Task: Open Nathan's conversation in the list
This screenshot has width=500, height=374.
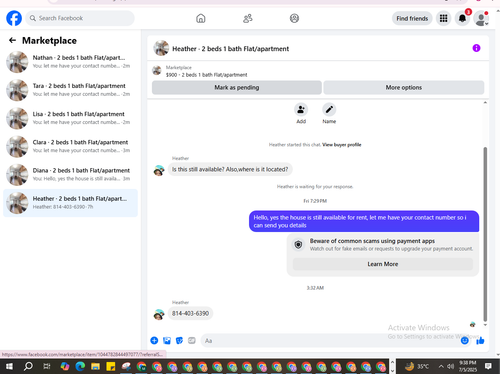Action: point(70,62)
